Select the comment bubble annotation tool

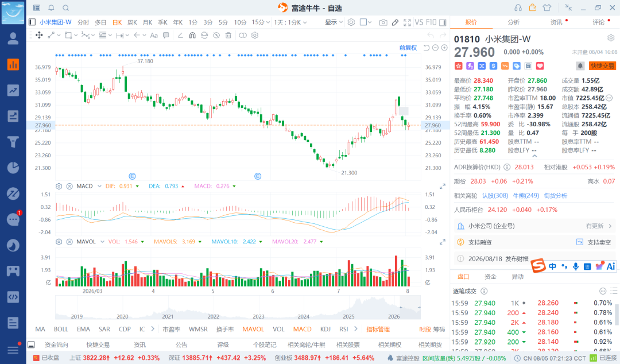click(x=166, y=35)
